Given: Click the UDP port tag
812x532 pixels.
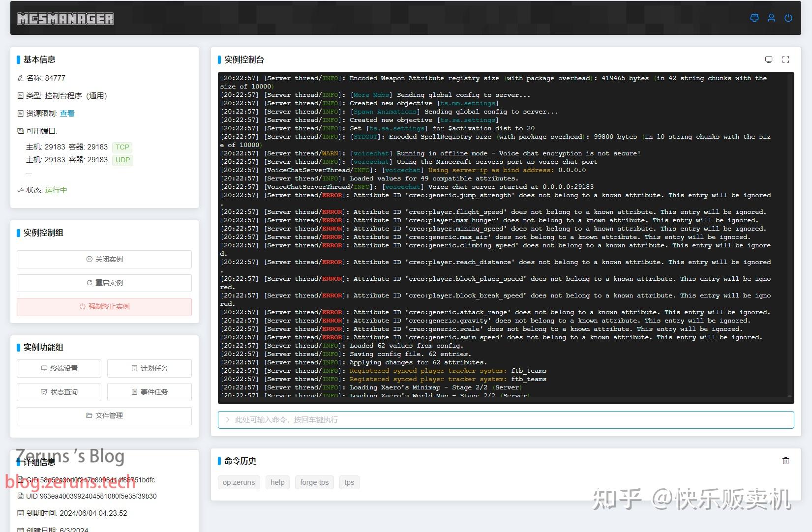Looking at the screenshot, I should 122,160.
